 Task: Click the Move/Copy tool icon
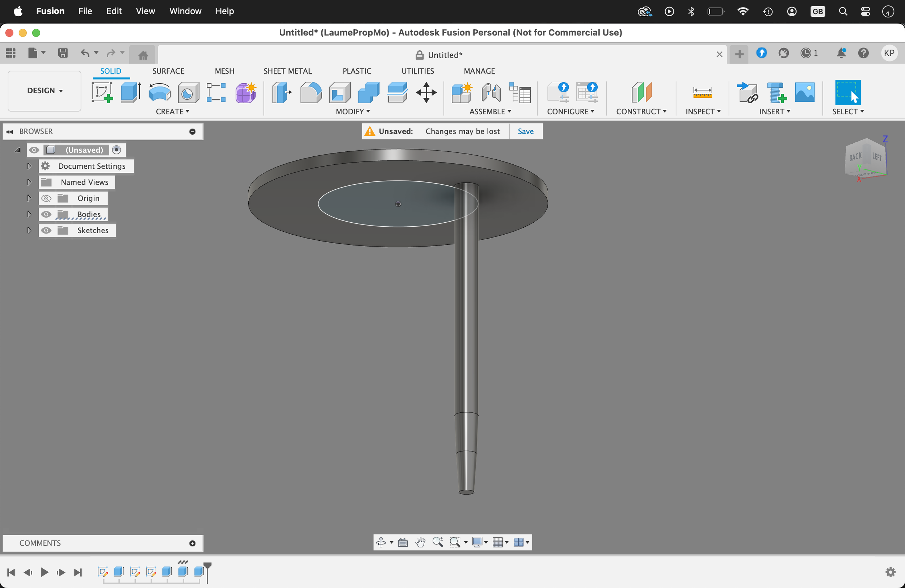click(426, 93)
